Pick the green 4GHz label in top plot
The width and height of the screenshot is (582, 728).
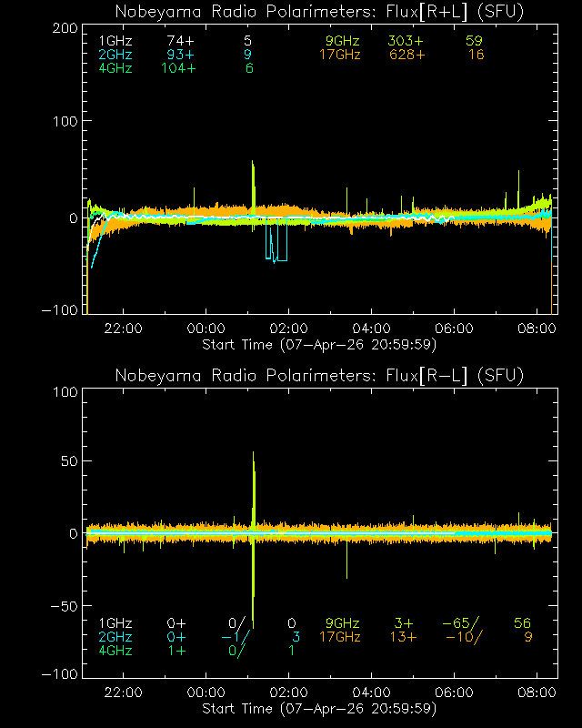115,69
